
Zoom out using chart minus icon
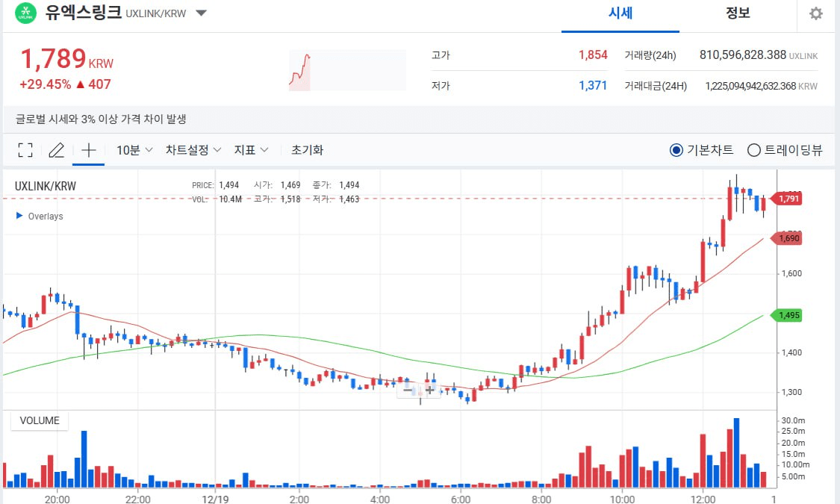pyautogui.click(x=408, y=389)
